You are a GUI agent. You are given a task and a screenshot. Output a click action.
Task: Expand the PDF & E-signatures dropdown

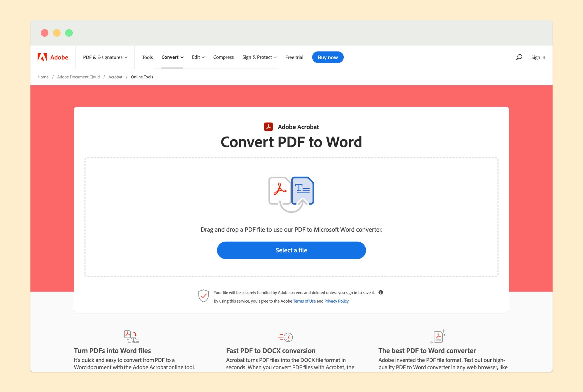click(105, 57)
